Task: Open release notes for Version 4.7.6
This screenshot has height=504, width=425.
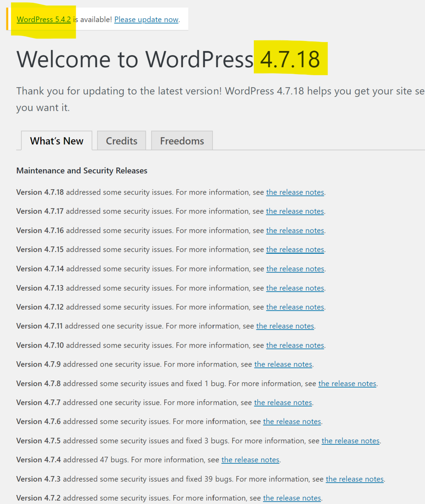Action: click(292, 421)
